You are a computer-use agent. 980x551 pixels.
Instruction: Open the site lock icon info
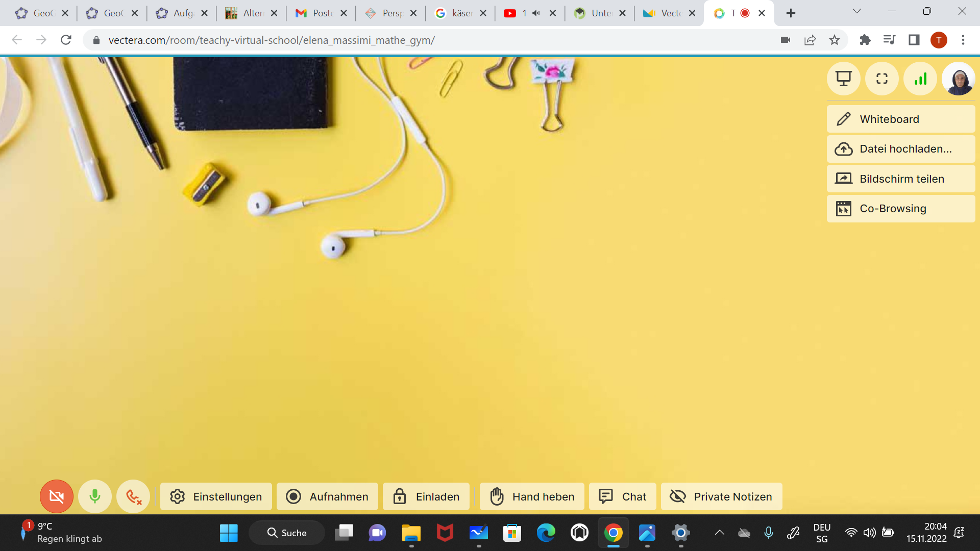point(96,40)
